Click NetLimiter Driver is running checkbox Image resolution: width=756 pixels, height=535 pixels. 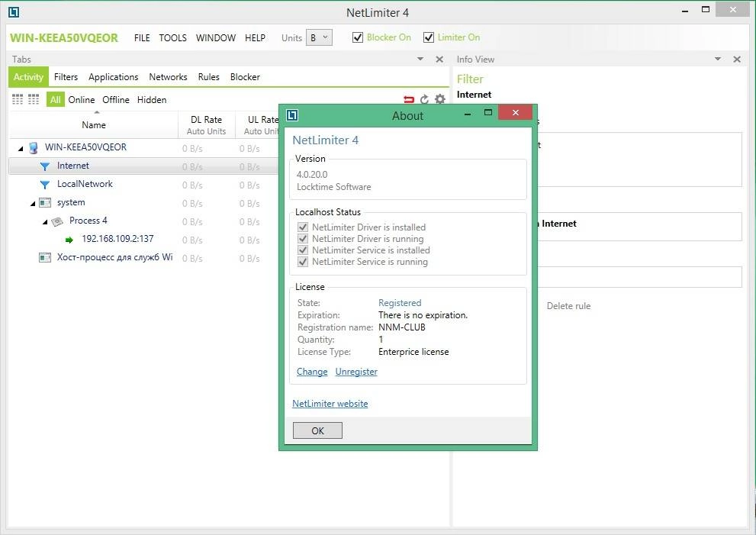click(303, 238)
